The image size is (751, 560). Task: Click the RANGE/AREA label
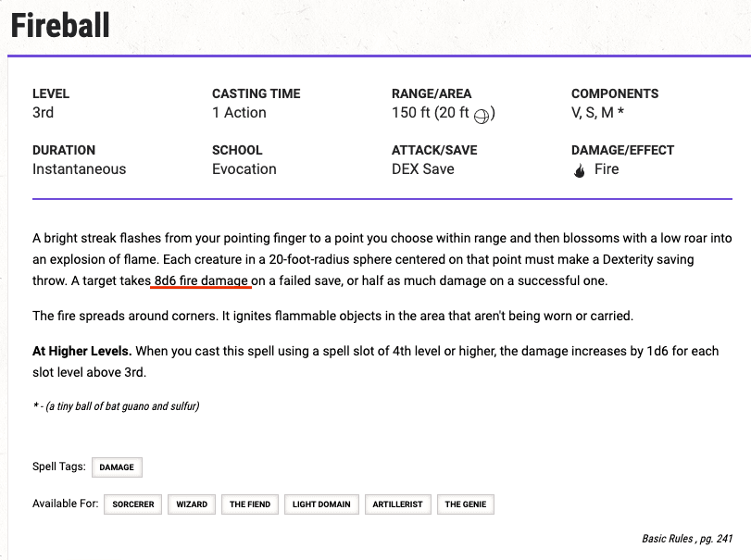click(432, 93)
